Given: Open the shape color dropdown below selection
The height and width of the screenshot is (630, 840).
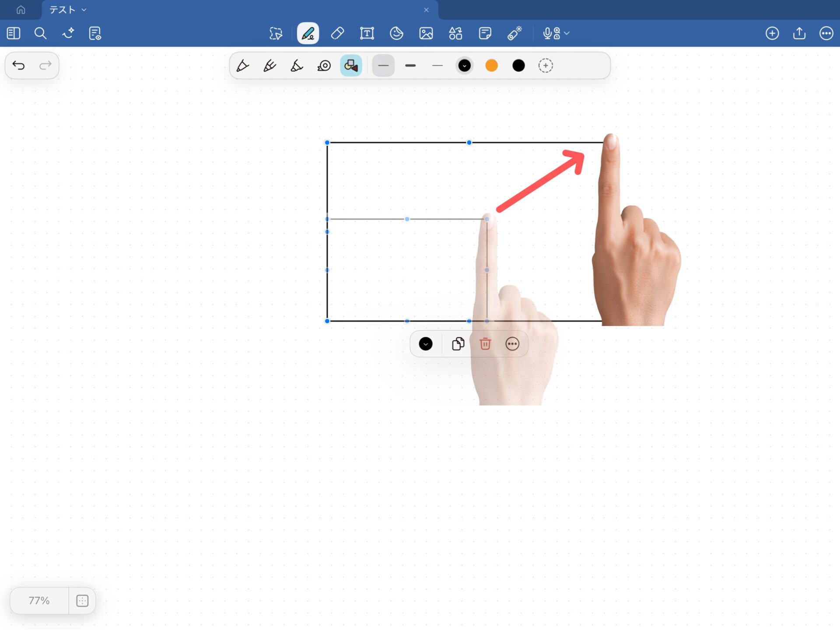Looking at the screenshot, I should click(x=425, y=344).
